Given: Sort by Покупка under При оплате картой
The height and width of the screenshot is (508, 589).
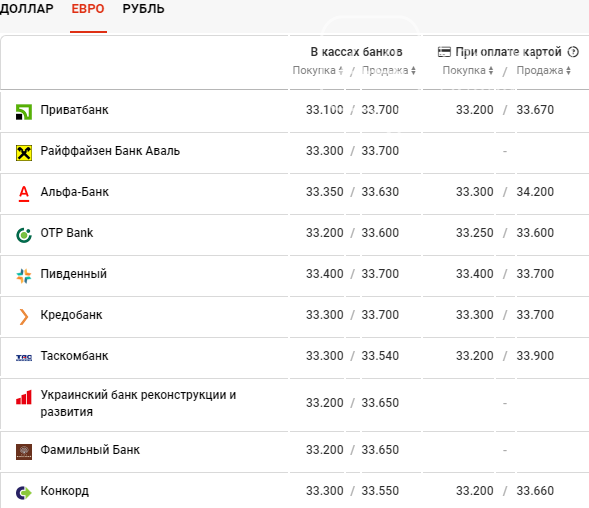Looking at the screenshot, I should coord(468,70).
